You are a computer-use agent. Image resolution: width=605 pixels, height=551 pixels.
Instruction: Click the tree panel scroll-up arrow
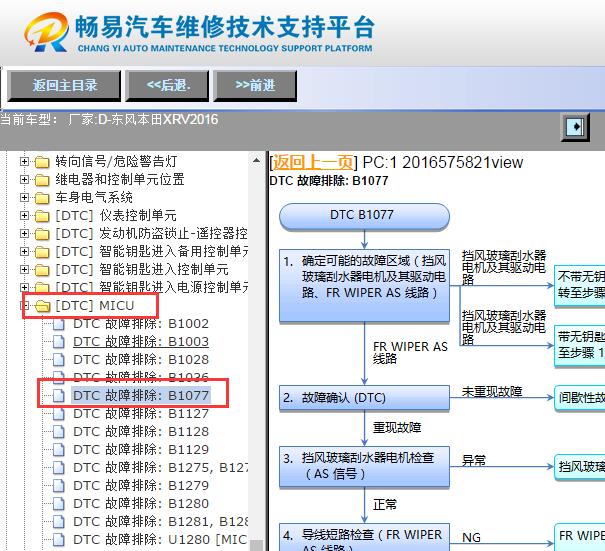click(x=257, y=160)
